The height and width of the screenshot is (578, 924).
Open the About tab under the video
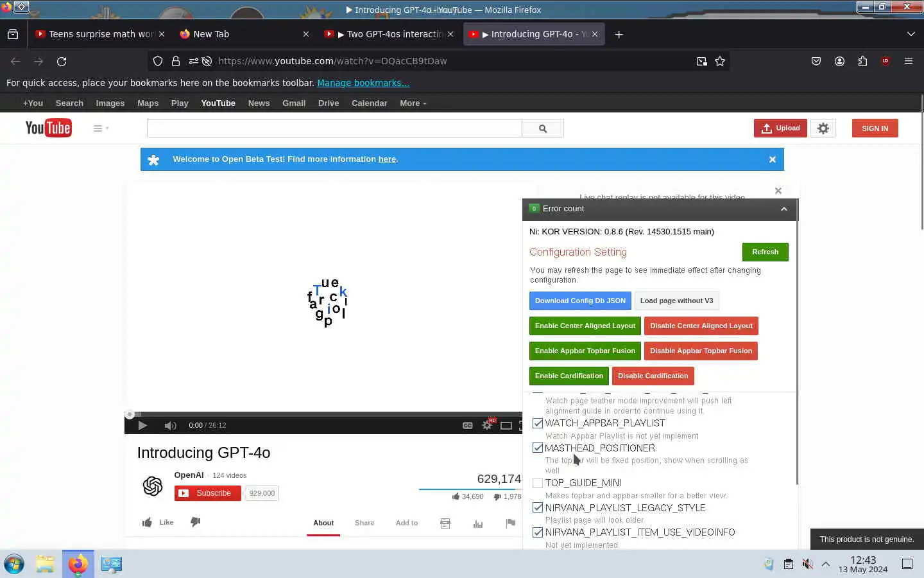pyautogui.click(x=323, y=523)
